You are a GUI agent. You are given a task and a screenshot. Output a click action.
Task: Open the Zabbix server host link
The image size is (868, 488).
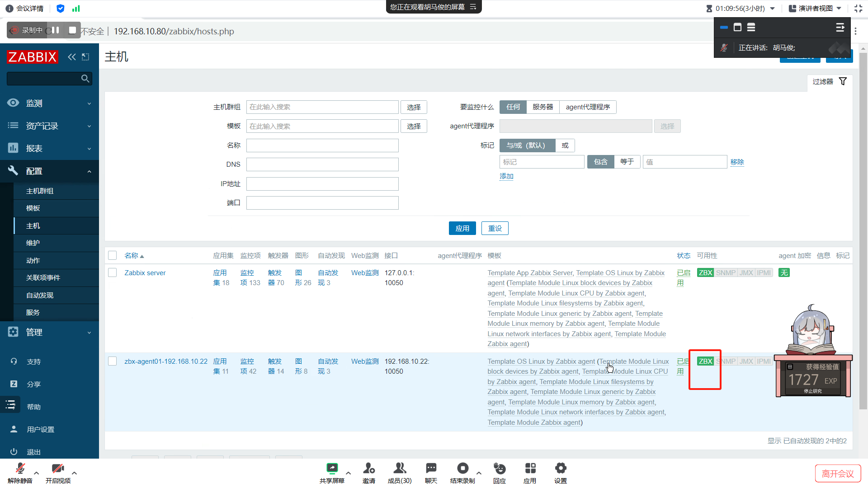point(145,273)
